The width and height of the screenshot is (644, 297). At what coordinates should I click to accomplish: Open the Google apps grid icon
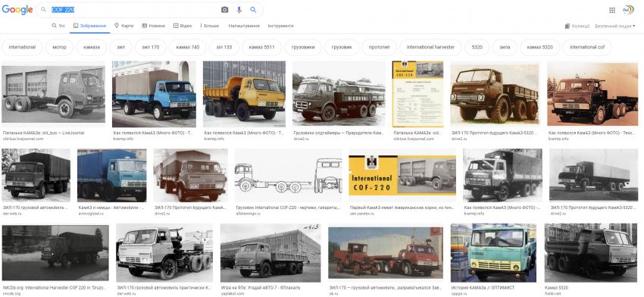[x=612, y=11]
